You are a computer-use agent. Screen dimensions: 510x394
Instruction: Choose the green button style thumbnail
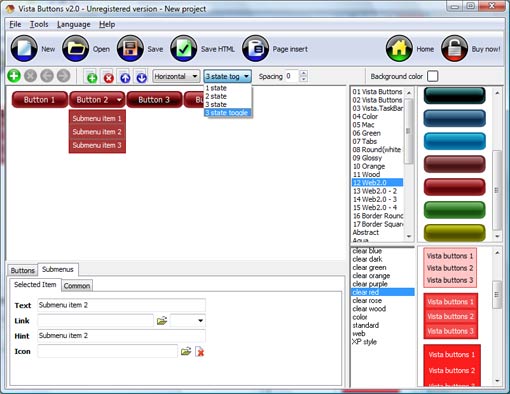(x=455, y=210)
